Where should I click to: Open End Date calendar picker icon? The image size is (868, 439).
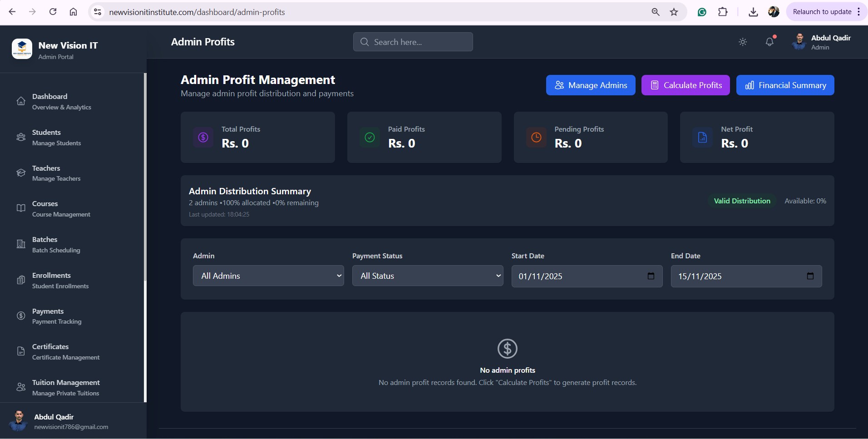[810, 276]
